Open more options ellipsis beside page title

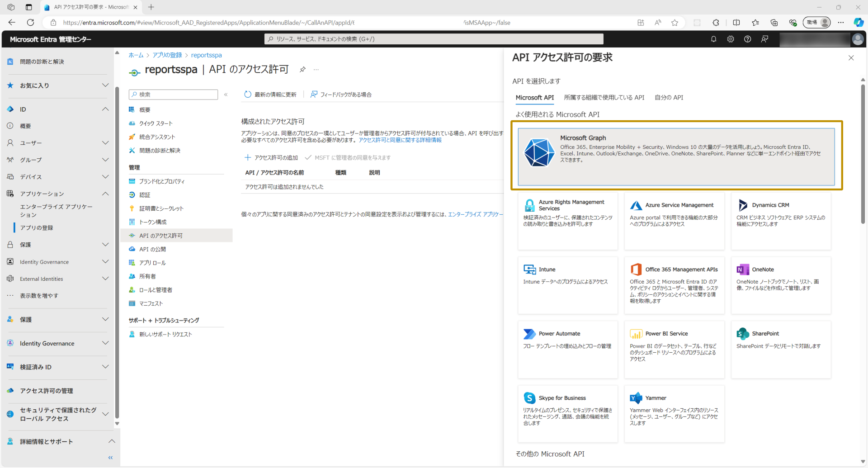[x=316, y=69]
